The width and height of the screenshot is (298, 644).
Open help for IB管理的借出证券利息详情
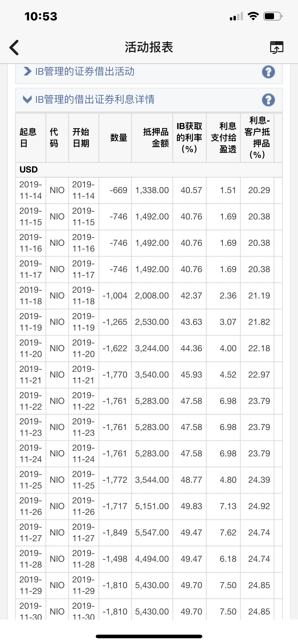pyautogui.click(x=268, y=100)
